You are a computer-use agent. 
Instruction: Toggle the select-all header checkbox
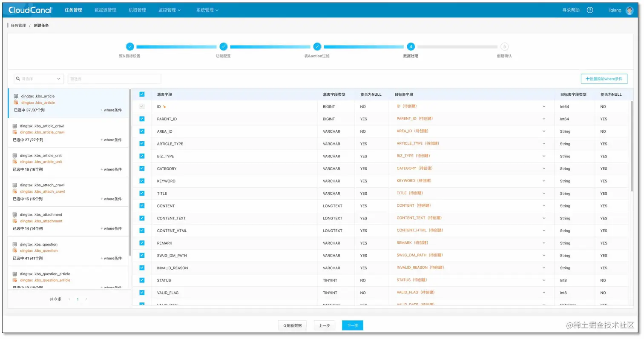(x=142, y=94)
